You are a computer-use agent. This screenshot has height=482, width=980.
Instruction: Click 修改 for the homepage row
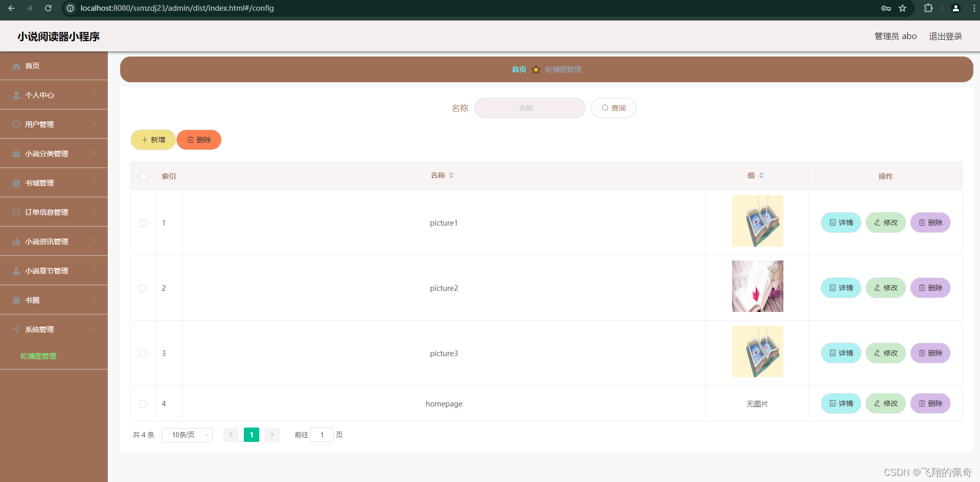(x=886, y=403)
